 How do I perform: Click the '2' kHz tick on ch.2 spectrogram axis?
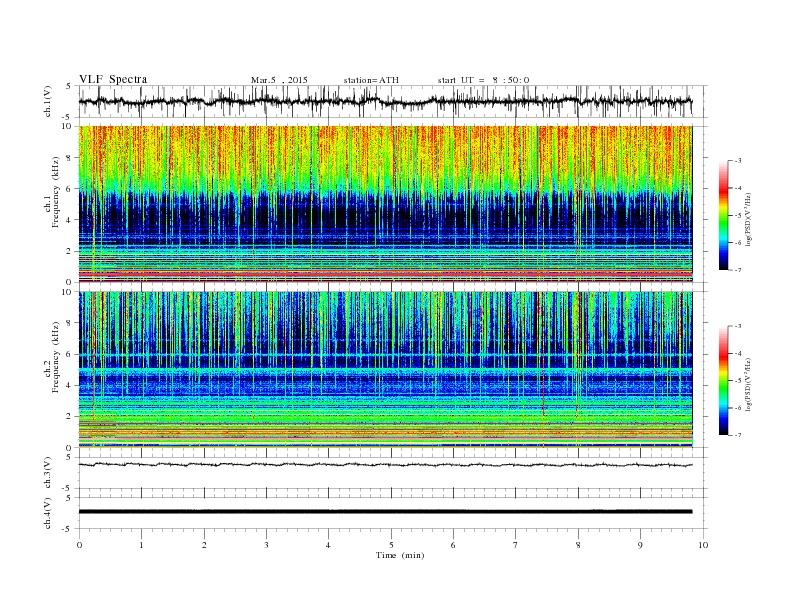[69, 417]
